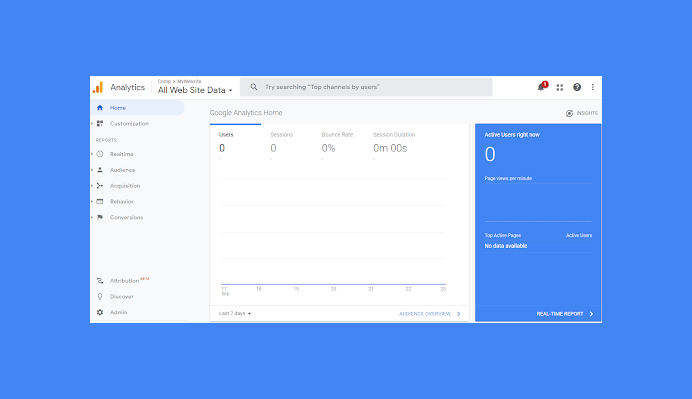Image resolution: width=692 pixels, height=399 pixels.
Task: Click the users line chart area
Action: coord(333,232)
